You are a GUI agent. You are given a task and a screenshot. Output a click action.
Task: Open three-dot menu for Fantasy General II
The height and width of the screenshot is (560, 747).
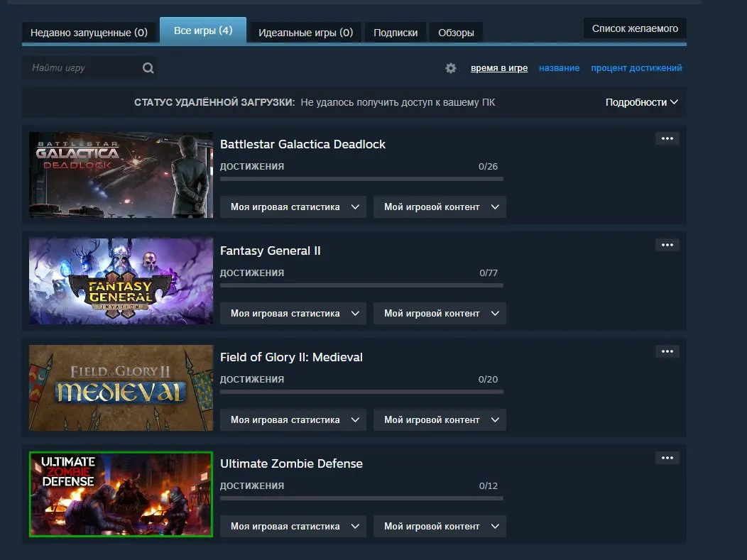click(x=667, y=246)
